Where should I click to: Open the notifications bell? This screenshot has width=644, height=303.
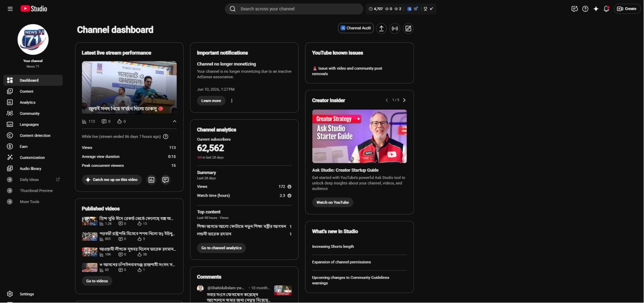coord(607,9)
